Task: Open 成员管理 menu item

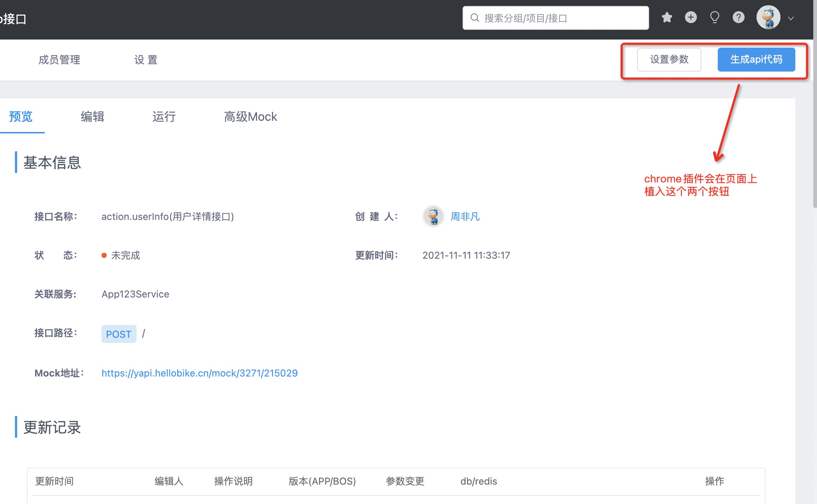Action: tap(59, 60)
